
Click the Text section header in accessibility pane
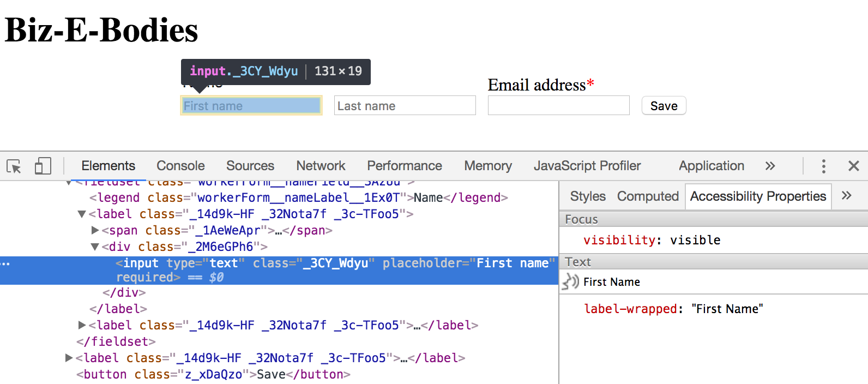pyautogui.click(x=713, y=262)
